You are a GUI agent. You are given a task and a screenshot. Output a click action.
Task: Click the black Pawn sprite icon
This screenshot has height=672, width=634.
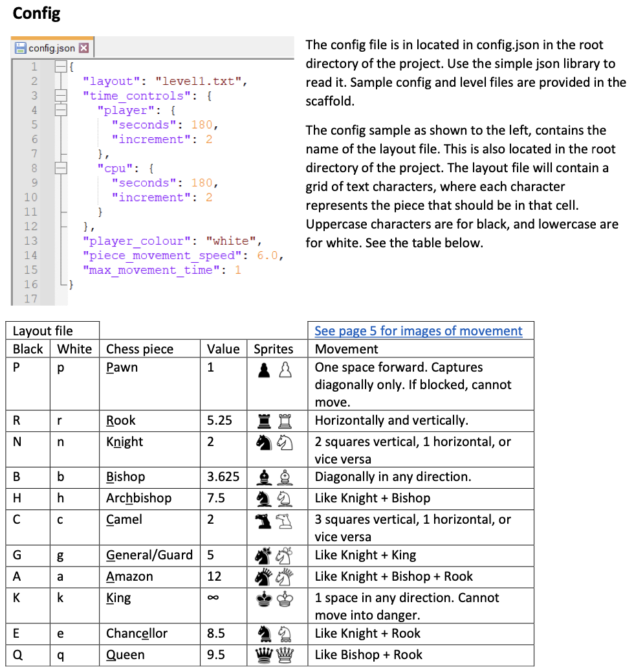point(265,370)
